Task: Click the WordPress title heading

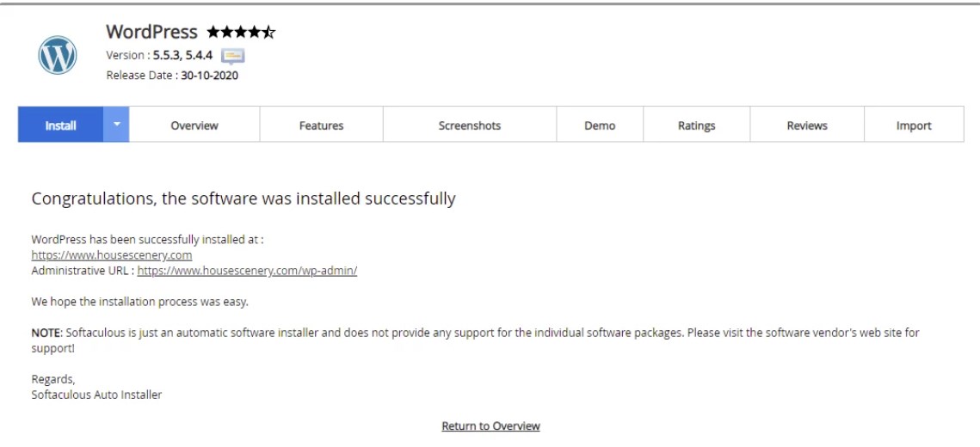Action: (x=152, y=31)
